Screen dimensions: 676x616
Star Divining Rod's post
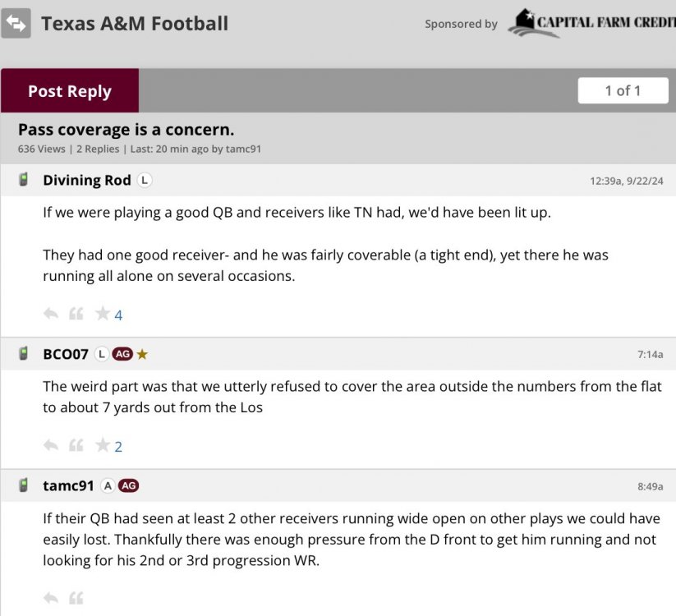click(x=103, y=314)
